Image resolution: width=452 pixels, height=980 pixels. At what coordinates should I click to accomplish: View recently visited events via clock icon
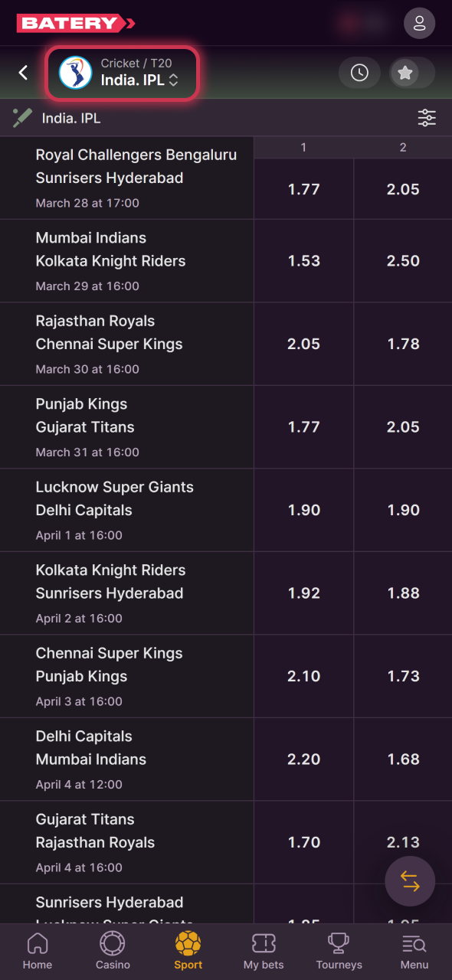pos(359,73)
